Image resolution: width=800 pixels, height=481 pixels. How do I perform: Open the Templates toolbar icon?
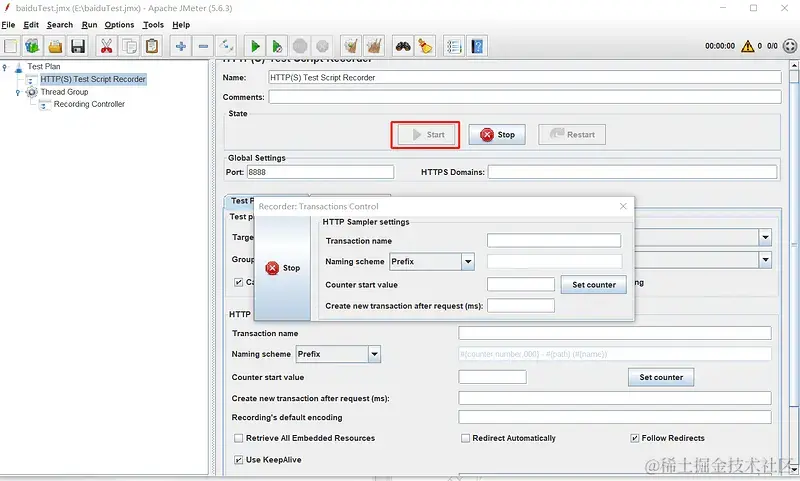(x=33, y=46)
